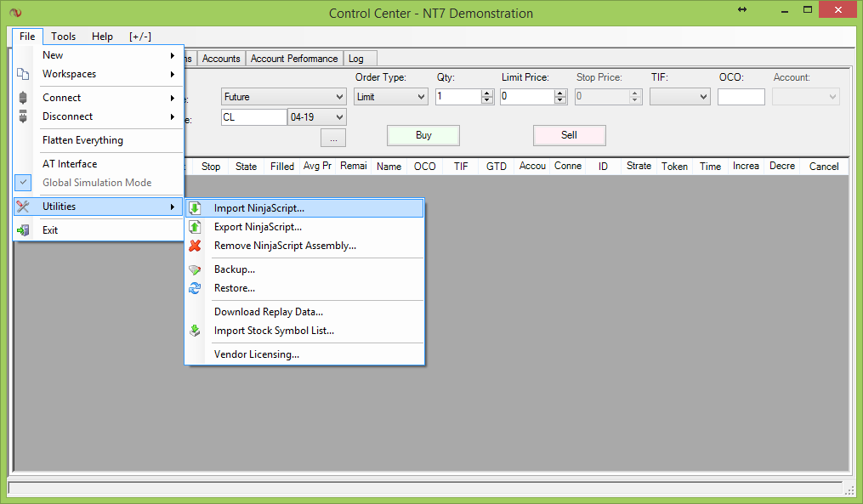Click the State column header
The height and width of the screenshot is (504, 863).
246,167
